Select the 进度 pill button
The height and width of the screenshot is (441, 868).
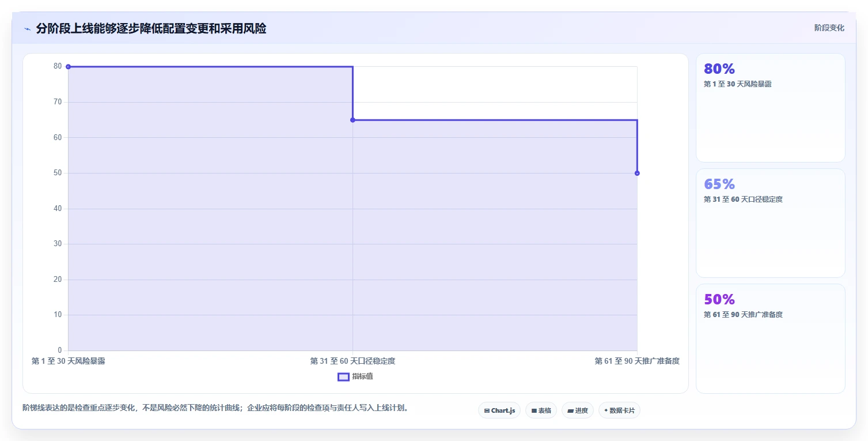pos(577,410)
